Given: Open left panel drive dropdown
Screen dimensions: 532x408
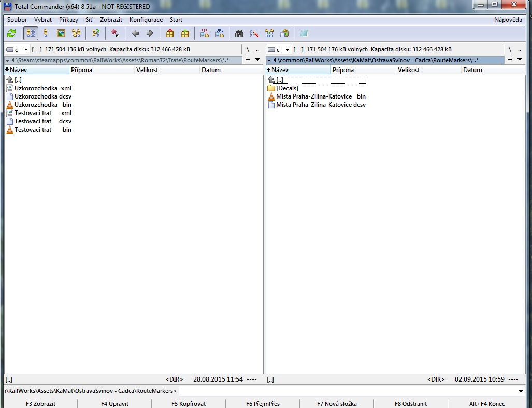Looking at the screenshot, I should tap(17, 50).
